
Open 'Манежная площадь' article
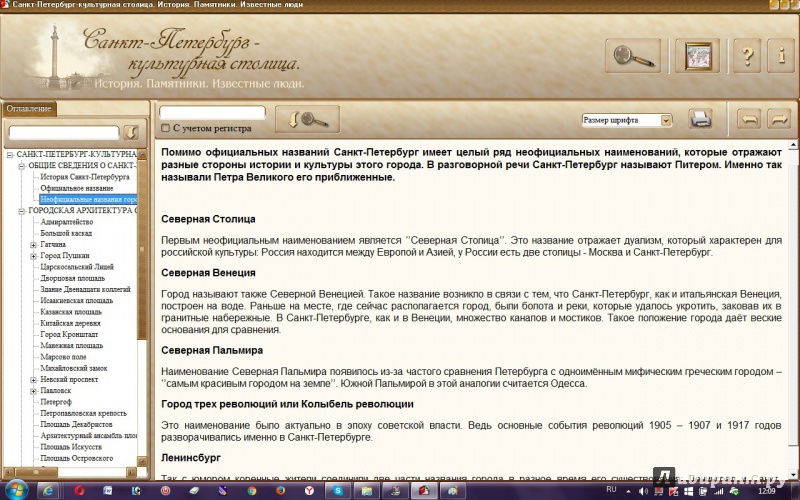point(71,345)
